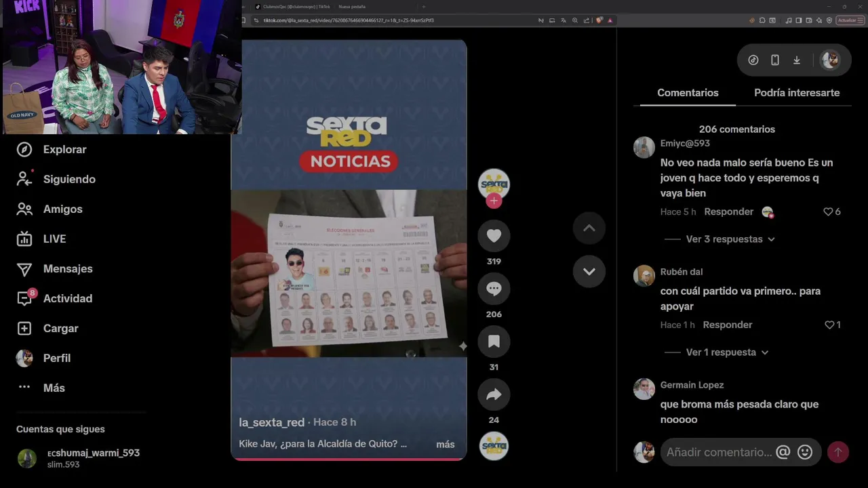
Task: Reply to Emiyc@593's comment
Action: point(728,211)
